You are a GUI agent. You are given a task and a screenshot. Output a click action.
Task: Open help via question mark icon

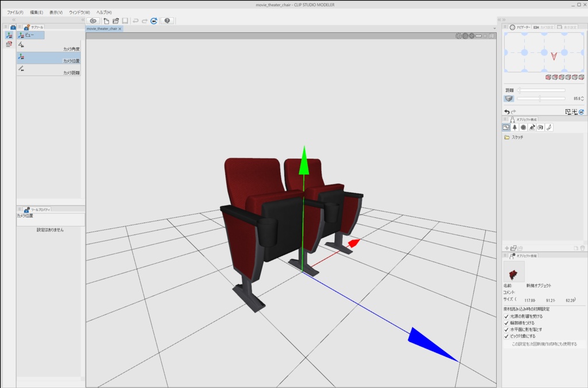tap(167, 21)
